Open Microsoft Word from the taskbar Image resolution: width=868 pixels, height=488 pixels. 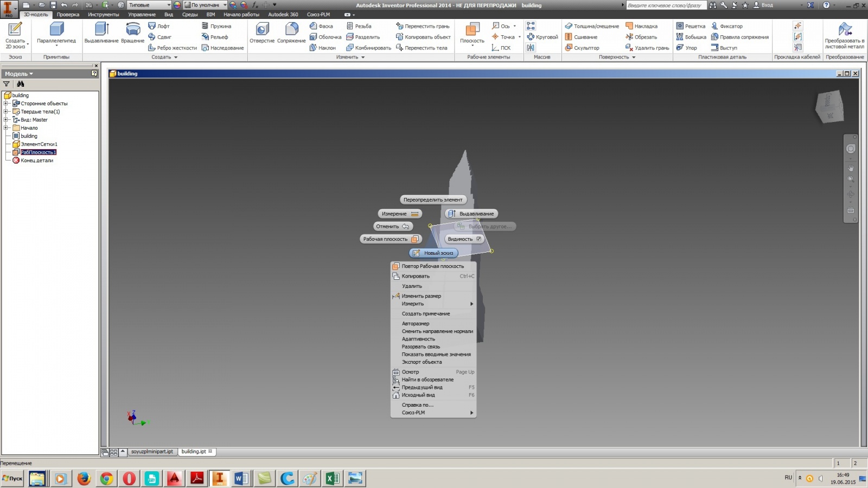coord(241,478)
